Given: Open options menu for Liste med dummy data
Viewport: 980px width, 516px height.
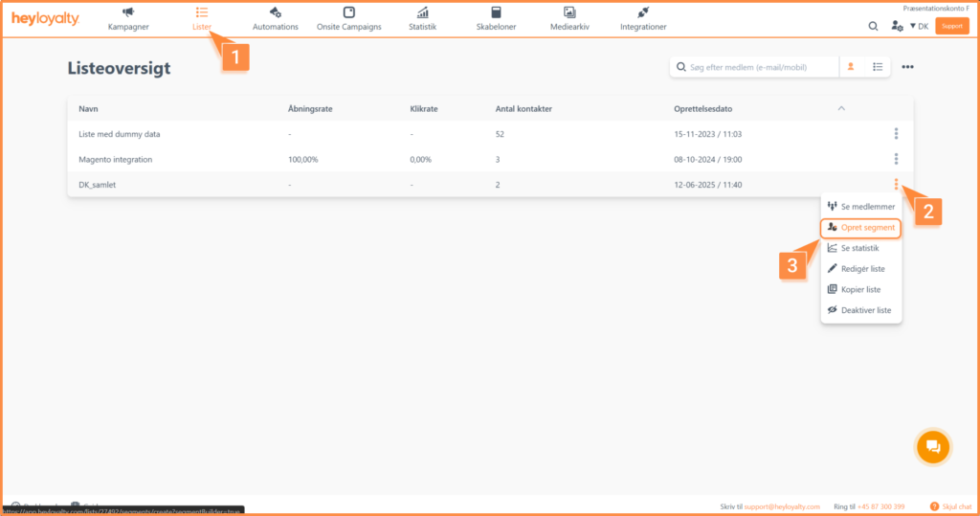Looking at the screenshot, I should coord(896,134).
